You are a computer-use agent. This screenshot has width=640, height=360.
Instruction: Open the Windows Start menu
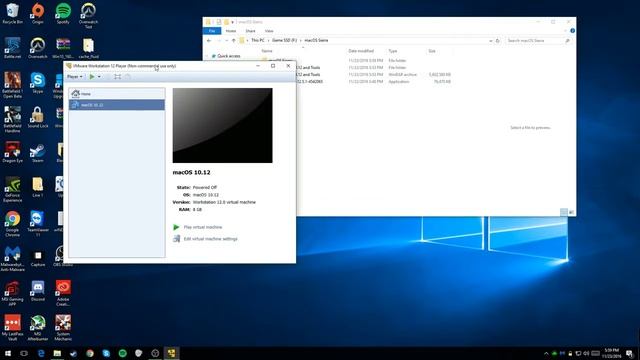tap(8, 353)
